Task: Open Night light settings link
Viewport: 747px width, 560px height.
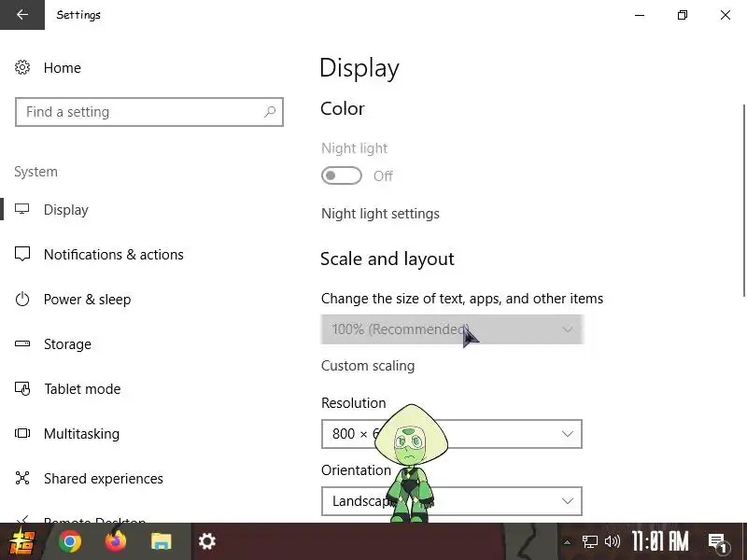Action: click(380, 214)
